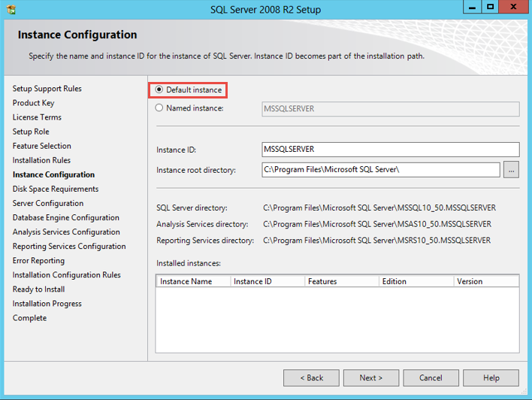The image size is (532, 400).
Task: Click the Features column header
Action: (x=341, y=281)
